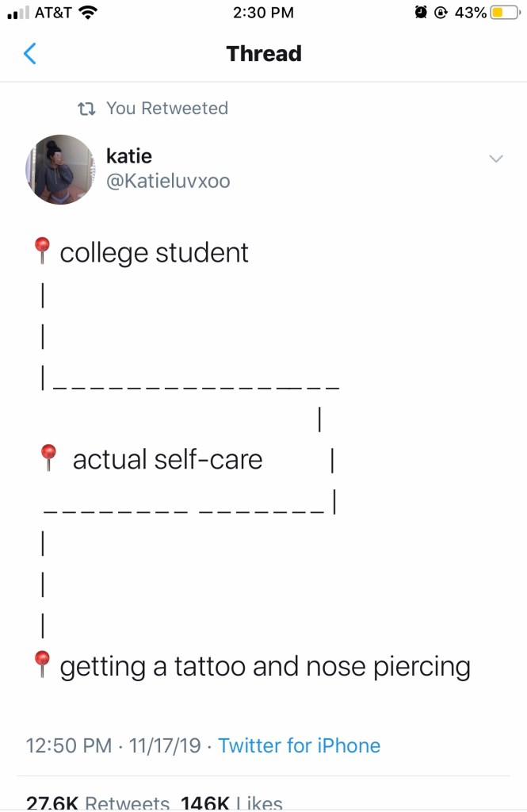Tap the Wi-Fi icon in status bar
Viewport: 527px width, 812px height.
tap(89, 13)
